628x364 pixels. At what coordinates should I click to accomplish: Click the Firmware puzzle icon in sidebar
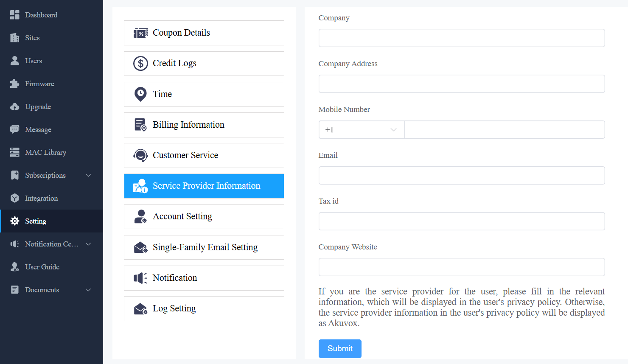coord(15,84)
